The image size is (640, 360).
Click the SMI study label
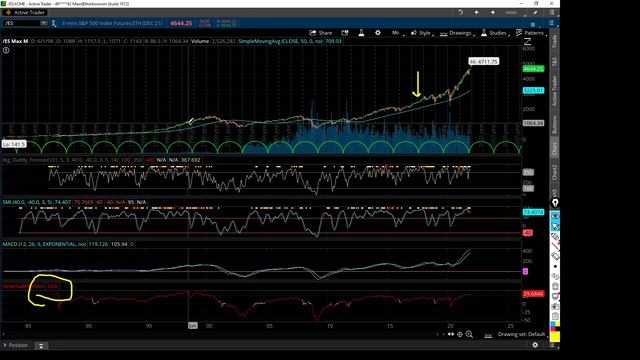[27, 202]
